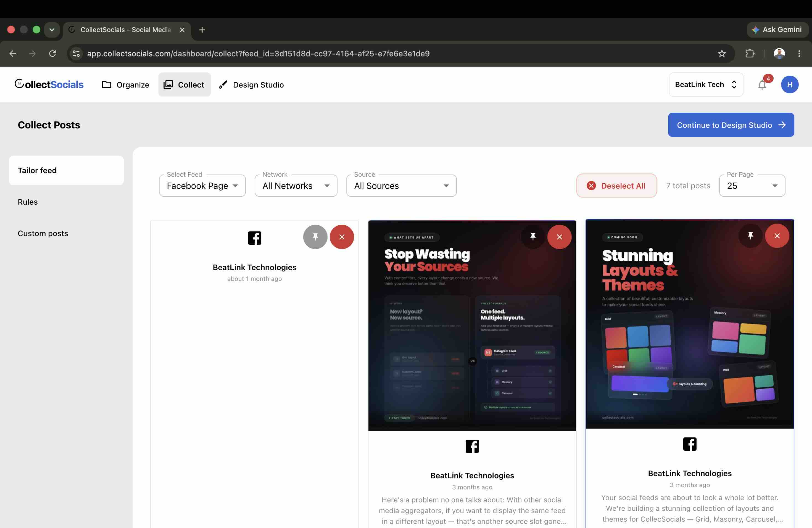Close the CollectSocials browser tab
This screenshot has width=812, height=528.
click(182, 30)
